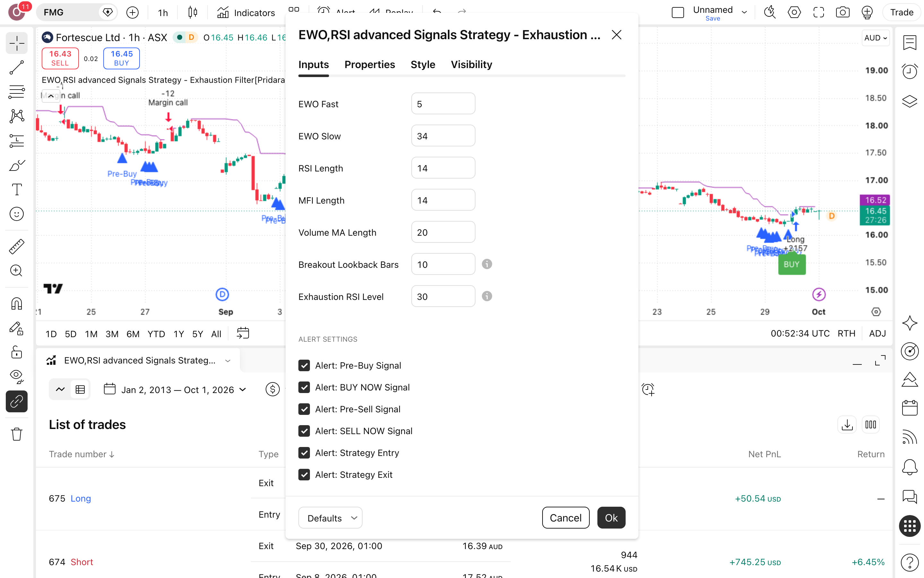Select the trend line drawing tool
Screen dimensions: 924x578
16,67
